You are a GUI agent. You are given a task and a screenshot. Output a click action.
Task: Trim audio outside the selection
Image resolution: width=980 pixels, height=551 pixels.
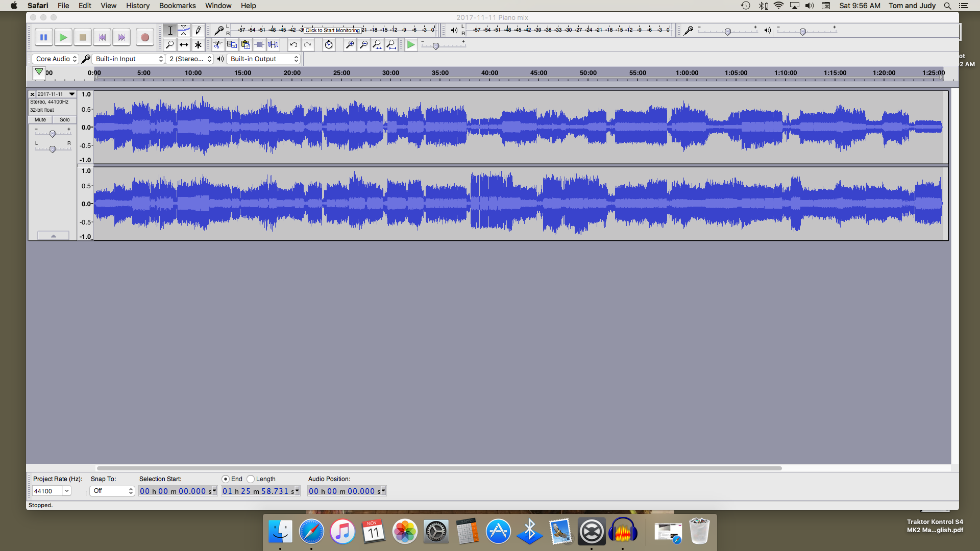[x=260, y=45]
